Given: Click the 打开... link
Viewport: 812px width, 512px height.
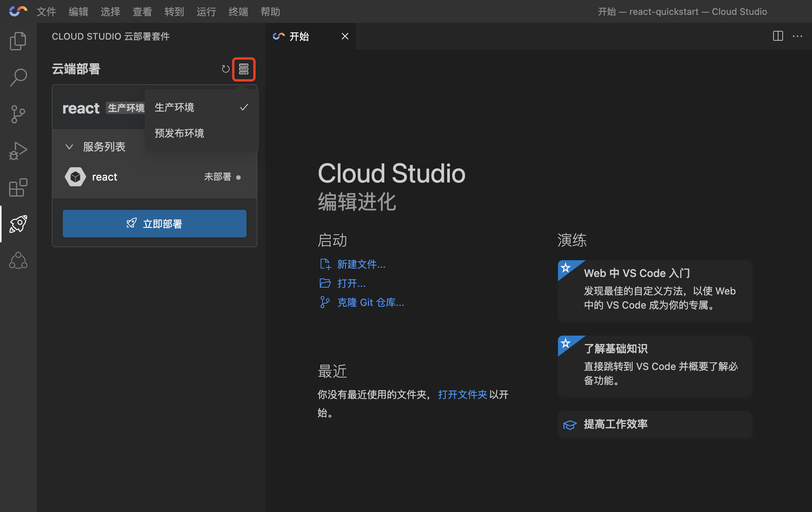Looking at the screenshot, I should click(x=352, y=283).
